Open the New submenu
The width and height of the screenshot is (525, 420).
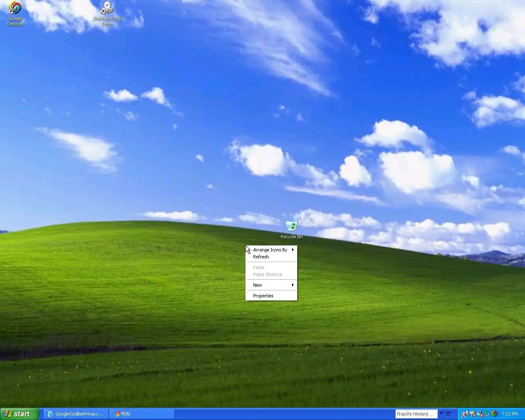point(272,285)
